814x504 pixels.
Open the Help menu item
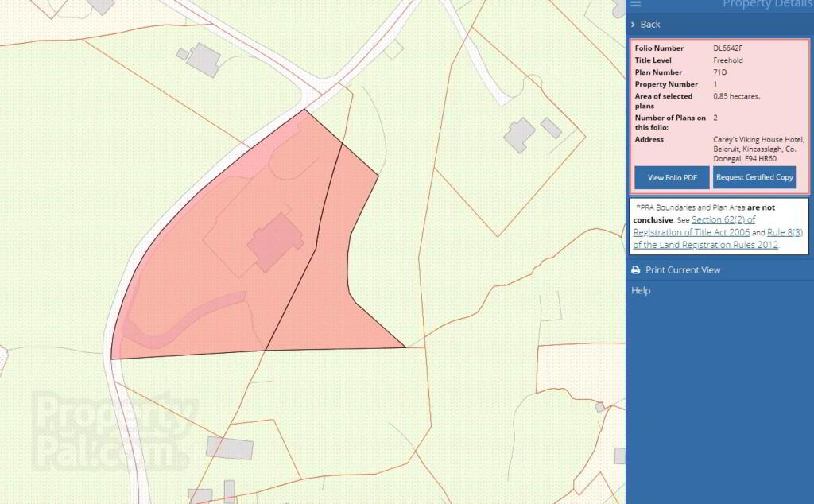[x=641, y=291]
